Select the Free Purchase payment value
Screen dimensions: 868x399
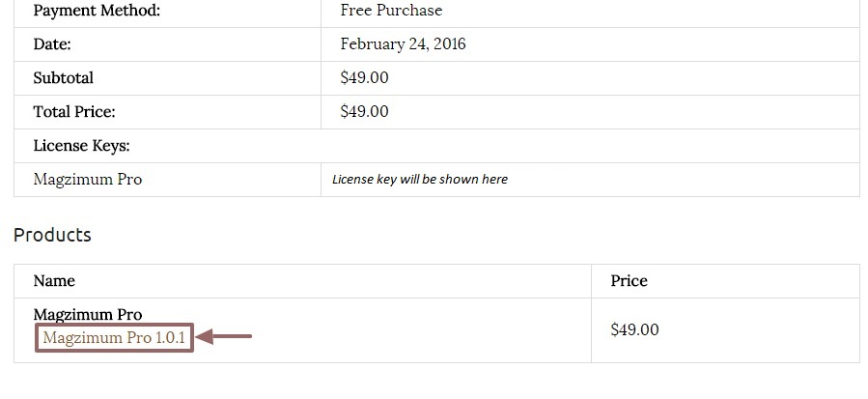pos(391,10)
